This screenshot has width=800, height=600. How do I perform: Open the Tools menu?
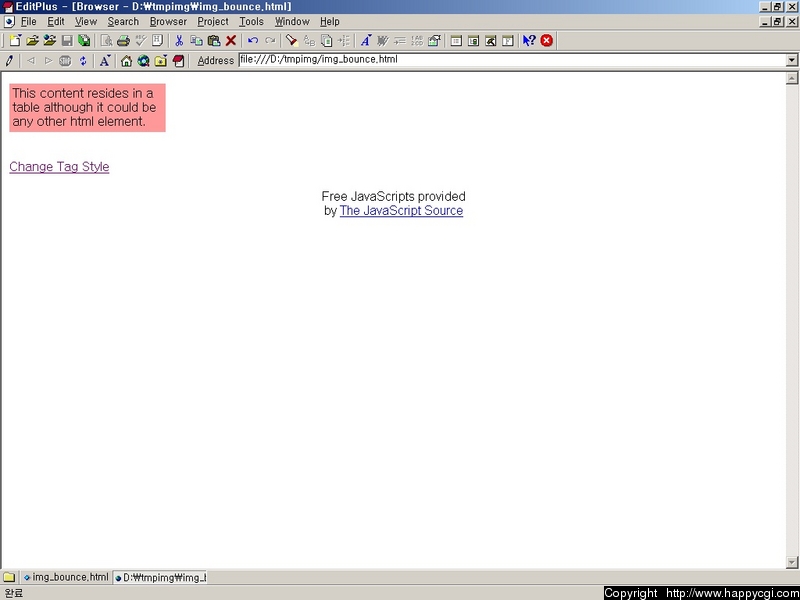pyautogui.click(x=252, y=21)
